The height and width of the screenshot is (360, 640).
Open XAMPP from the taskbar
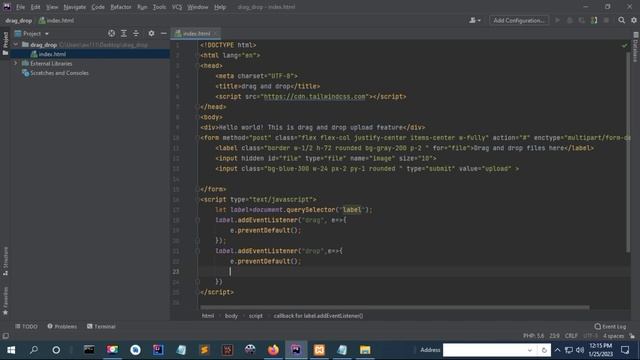click(x=319, y=350)
